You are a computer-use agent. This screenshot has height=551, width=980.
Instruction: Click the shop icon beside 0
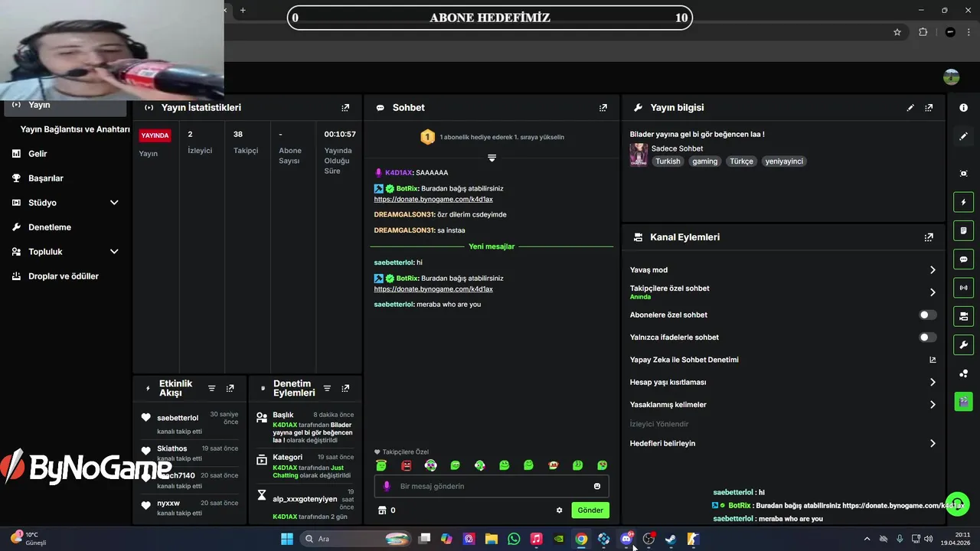pyautogui.click(x=382, y=510)
